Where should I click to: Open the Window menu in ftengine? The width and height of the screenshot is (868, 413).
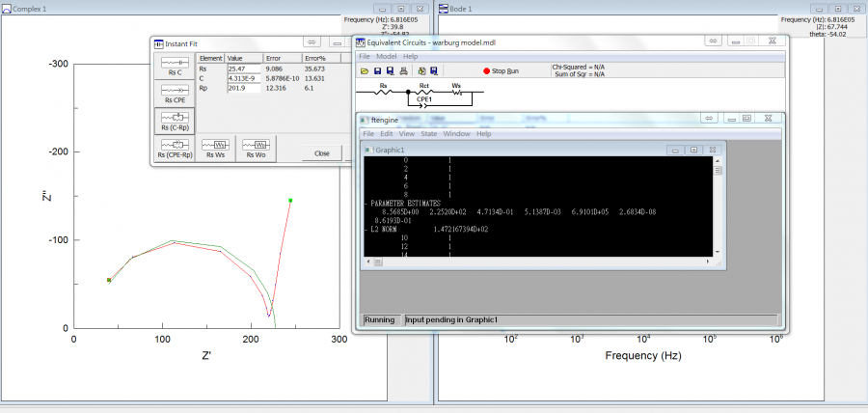point(456,133)
